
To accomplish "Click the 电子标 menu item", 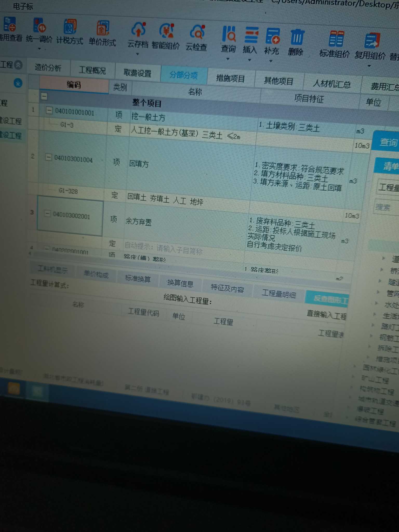I will (23, 6).
